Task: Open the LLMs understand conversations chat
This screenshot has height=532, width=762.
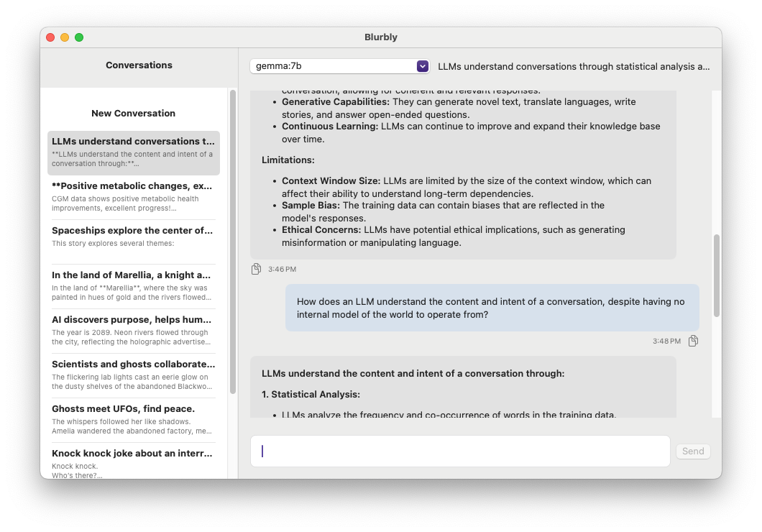Action: (x=133, y=152)
